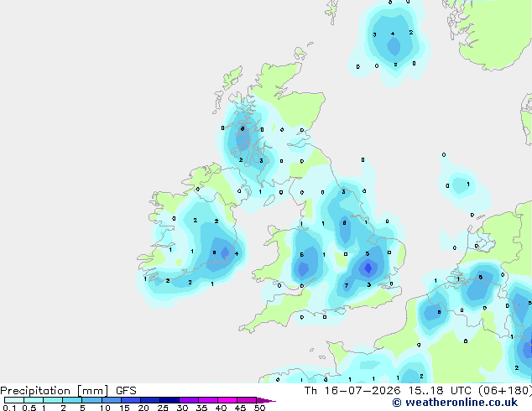Select the legend color between 10 and 15
Image resolution: width=532 pixels, height=411 pixels.
pos(112,400)
